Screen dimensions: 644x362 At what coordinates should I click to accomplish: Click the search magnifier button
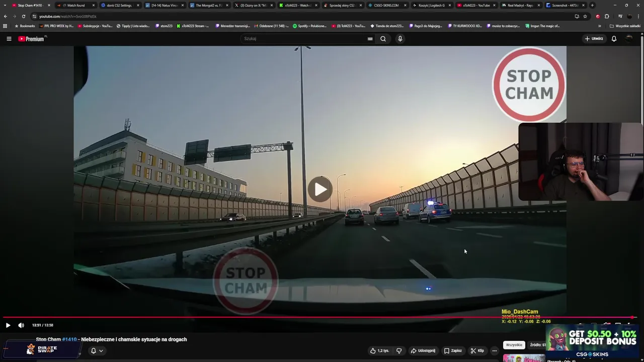[x=383, y=39]
